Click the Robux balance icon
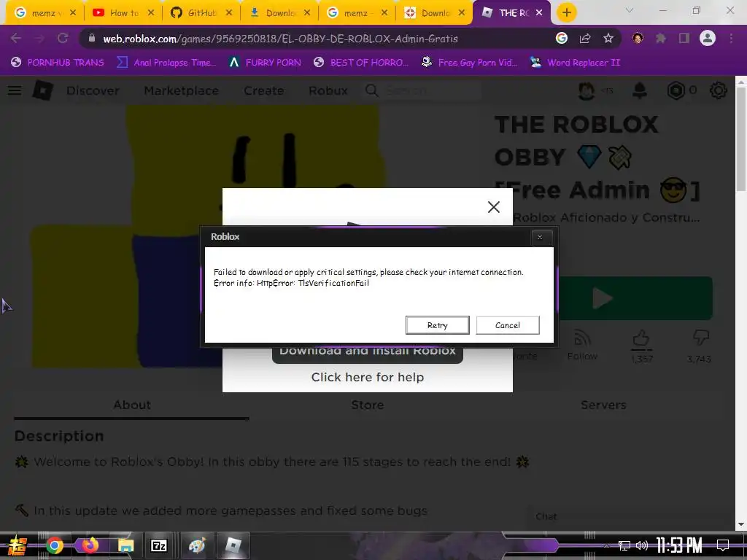Image resolution: width=747 pixels, height=560 pixels. pos(676,90)
